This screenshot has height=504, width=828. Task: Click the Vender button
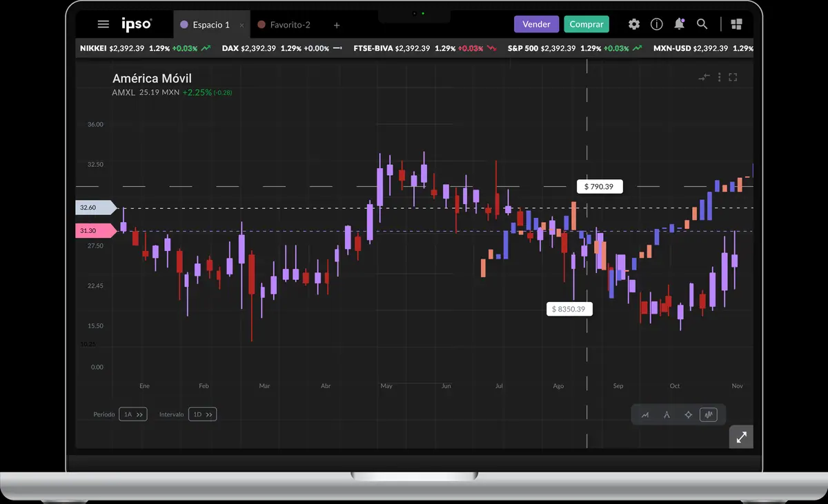(536, 24)
